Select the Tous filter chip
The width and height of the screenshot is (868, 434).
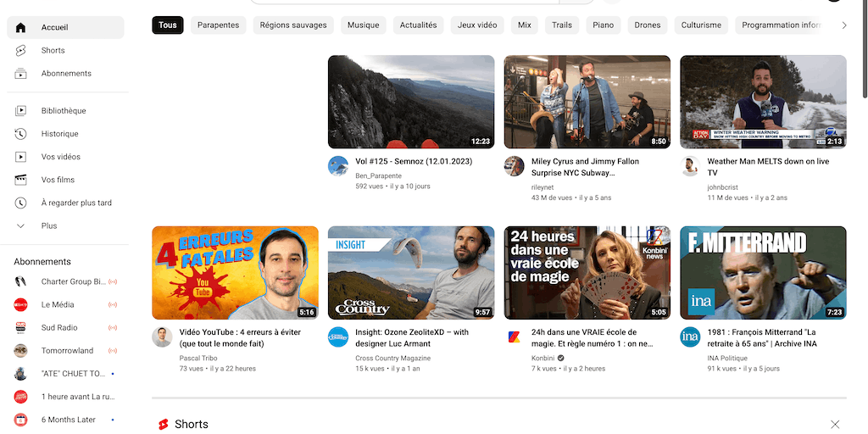tap(168, 25)
